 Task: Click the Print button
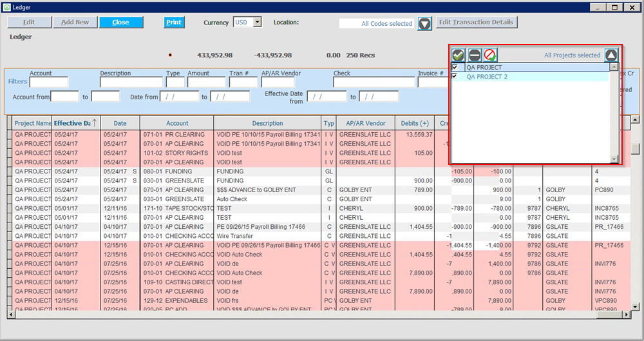point(174,22)
